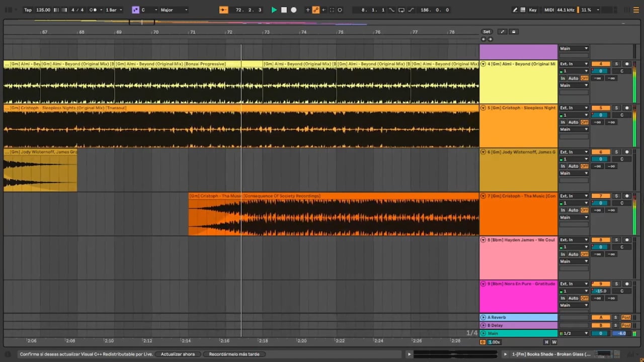Click track 7 pan control C
The image size is (644, 362).
pyautogui.click(x=622, y=203)
